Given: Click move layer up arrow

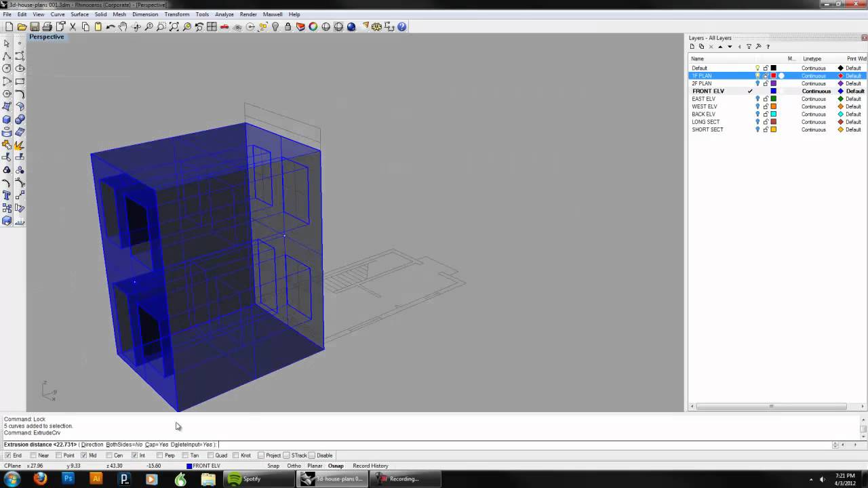Looking at the screenshot, I should point(720,47).
